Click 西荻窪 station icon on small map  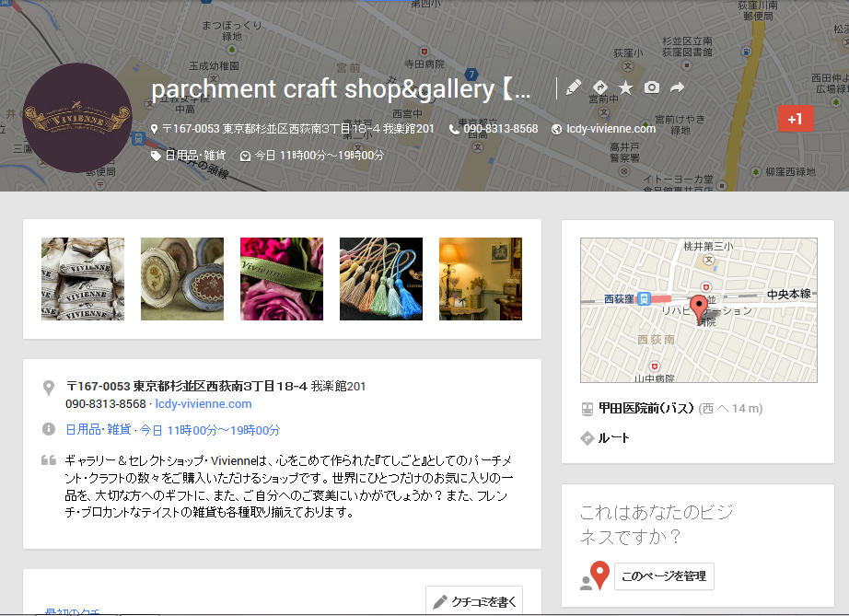tap(644, 299)
